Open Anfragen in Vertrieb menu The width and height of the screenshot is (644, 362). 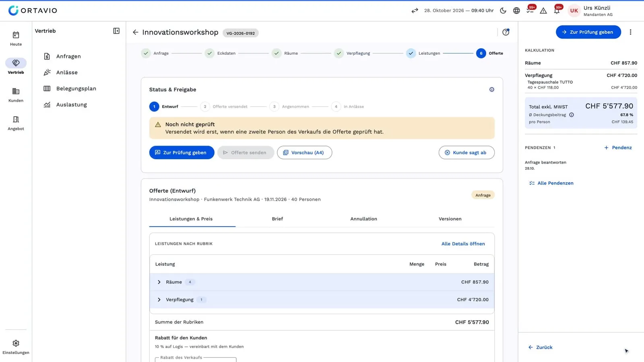[x=68, y=56]
